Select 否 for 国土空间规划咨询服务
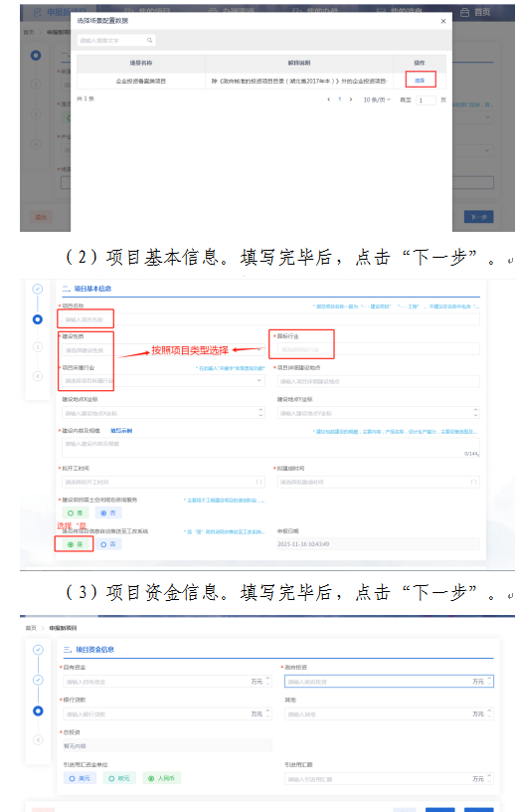Screen dimensions: 517x812 click(x=108, y=512)
